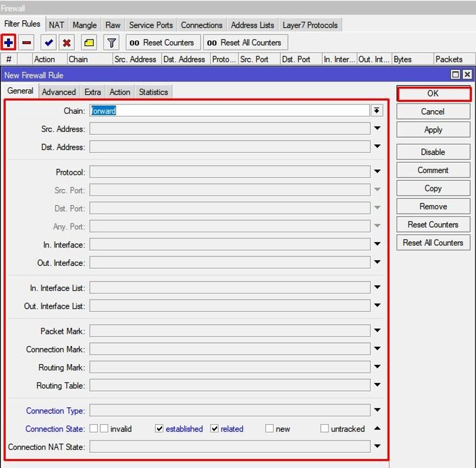Expand the In. Interface field arrow

pyautogui.click(x=377, y=244)
